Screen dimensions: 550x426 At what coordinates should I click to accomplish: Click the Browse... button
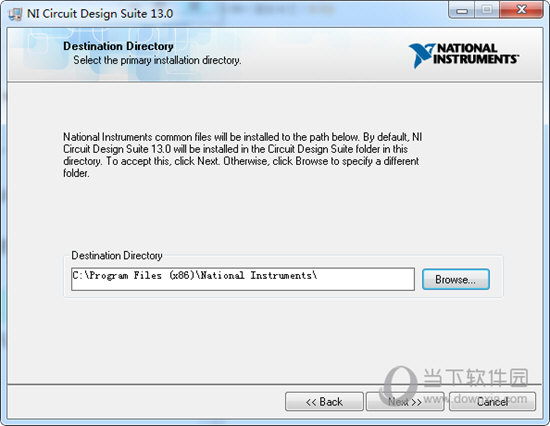tap(455, 279)
